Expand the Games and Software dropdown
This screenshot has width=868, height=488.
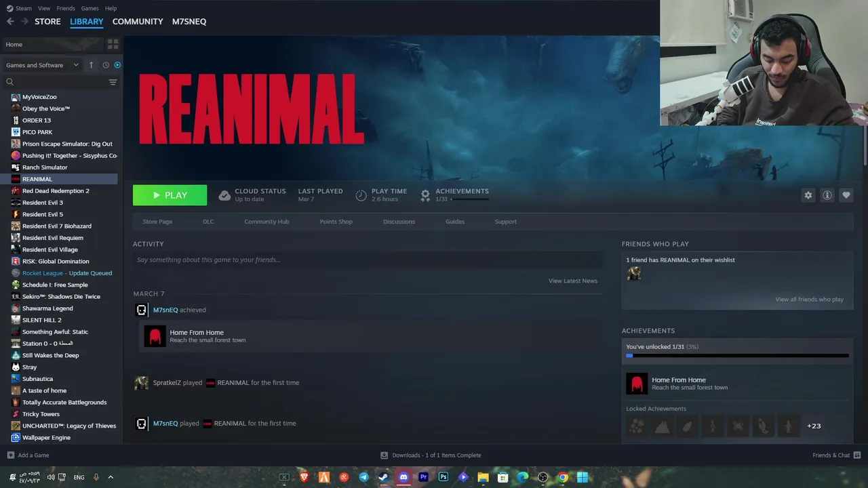click(x=42, y=65)
